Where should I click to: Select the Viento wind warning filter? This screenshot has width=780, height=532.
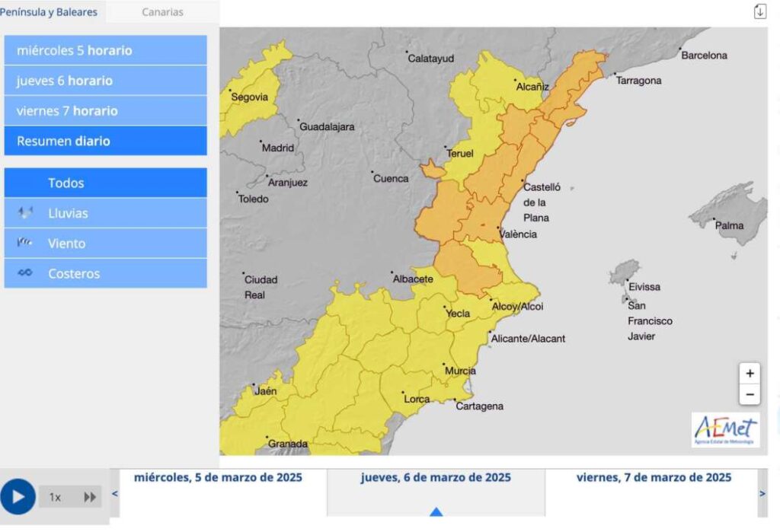(x=105, y=244)
